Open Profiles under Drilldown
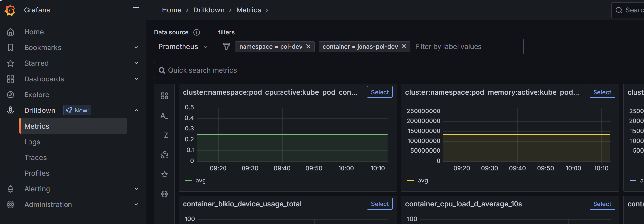Viewport: 644px width, 224px height. [x=37, y=173]
